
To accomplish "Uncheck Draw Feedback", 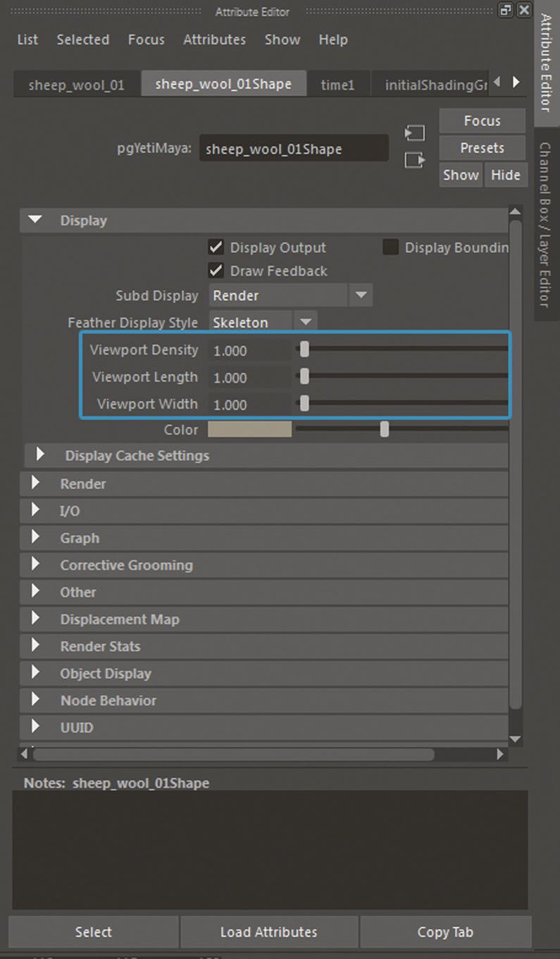I will pos(216,271).
